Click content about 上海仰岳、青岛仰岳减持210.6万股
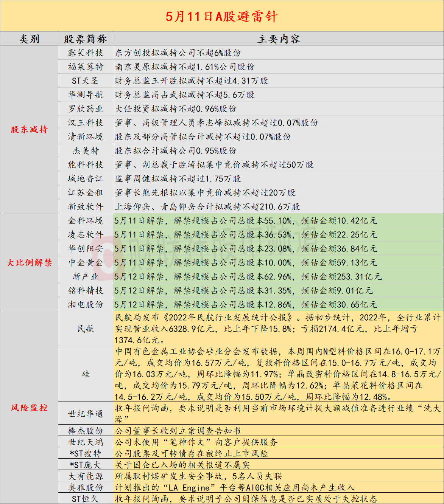 207,206
